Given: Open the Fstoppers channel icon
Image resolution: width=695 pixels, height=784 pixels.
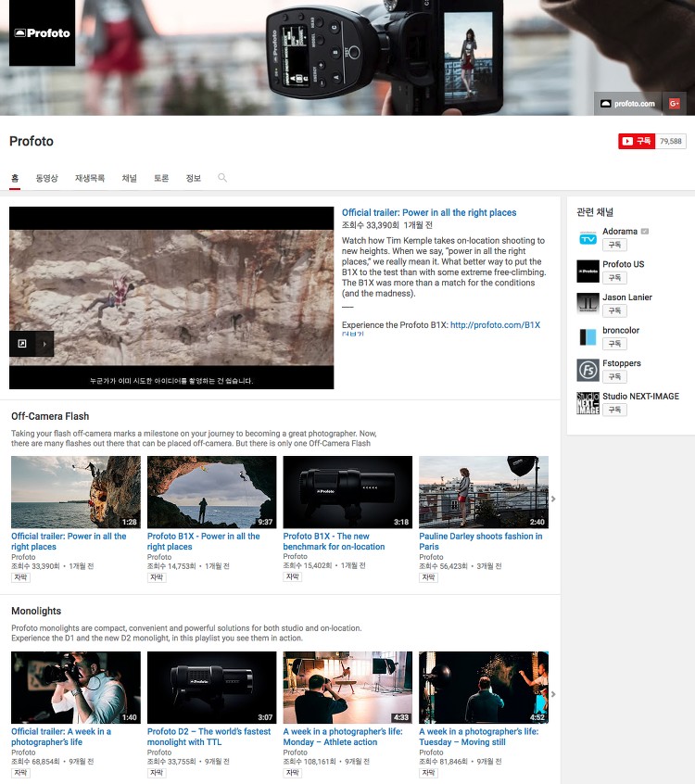Looking at the screenshot, I should 588,371.
